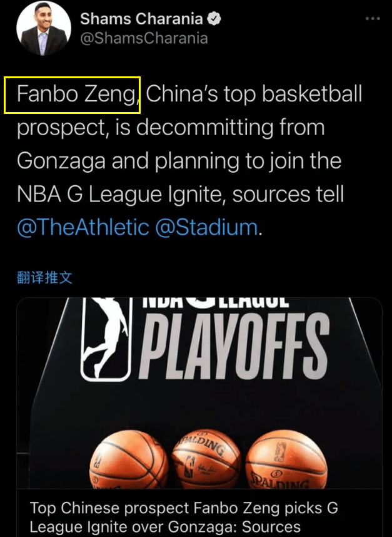Open the @Stadium mention link
The image size is (392, 537).
[x=206, y=227]
